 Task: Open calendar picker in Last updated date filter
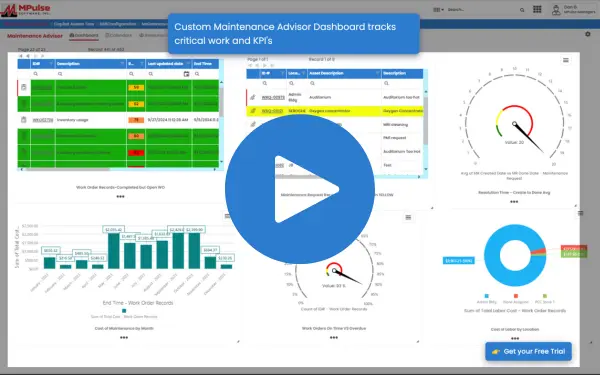tap(186, 74)
